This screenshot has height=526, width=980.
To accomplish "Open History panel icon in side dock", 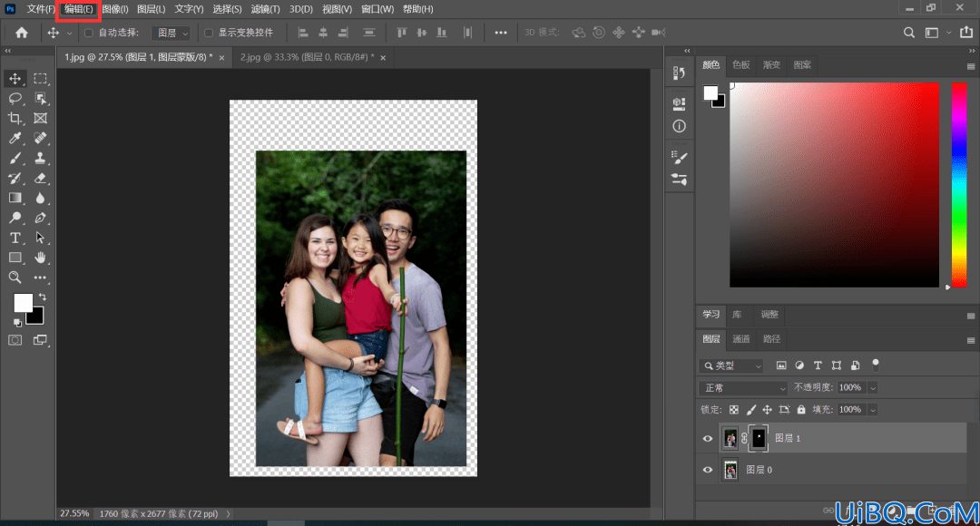I will point(679,73).
